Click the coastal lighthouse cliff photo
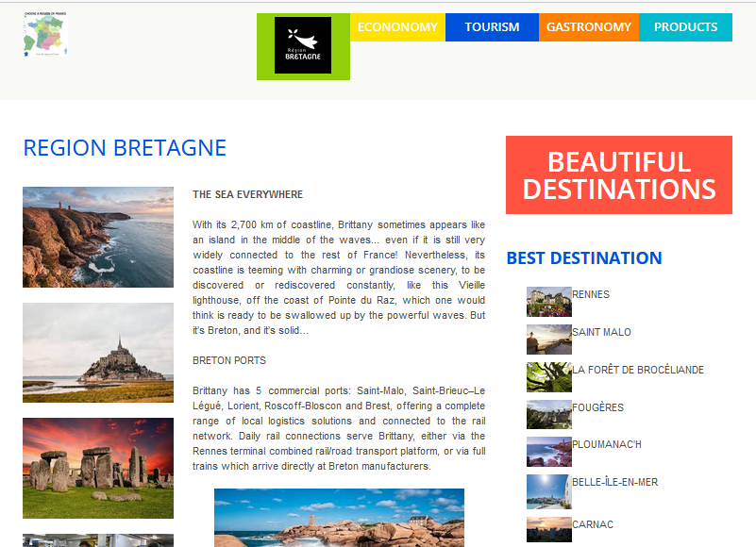756x547 pixels. 98,237
